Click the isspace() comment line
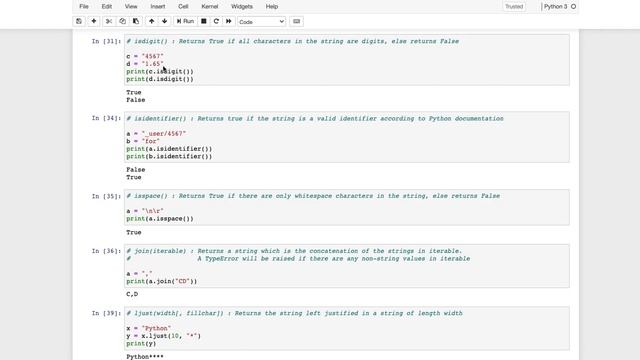This screenshot has height=360, width=640. pyautogui.click(x=313, y=196)
